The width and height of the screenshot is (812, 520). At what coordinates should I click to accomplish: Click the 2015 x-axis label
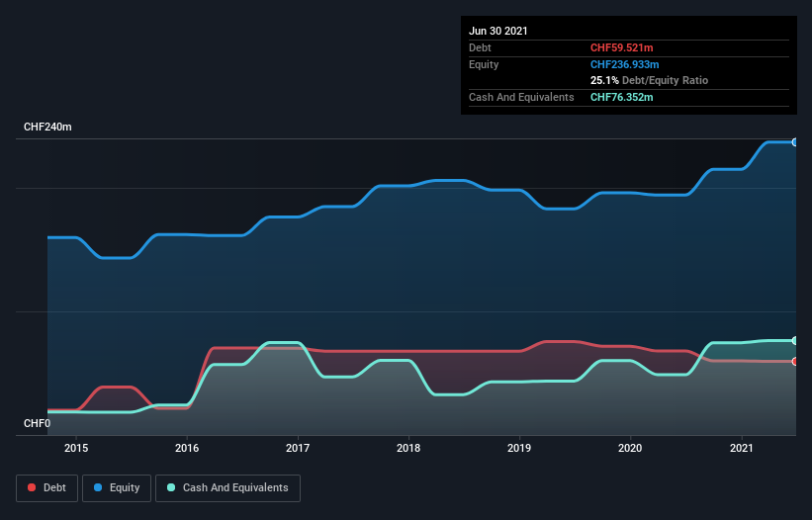(x=76, y=448)
